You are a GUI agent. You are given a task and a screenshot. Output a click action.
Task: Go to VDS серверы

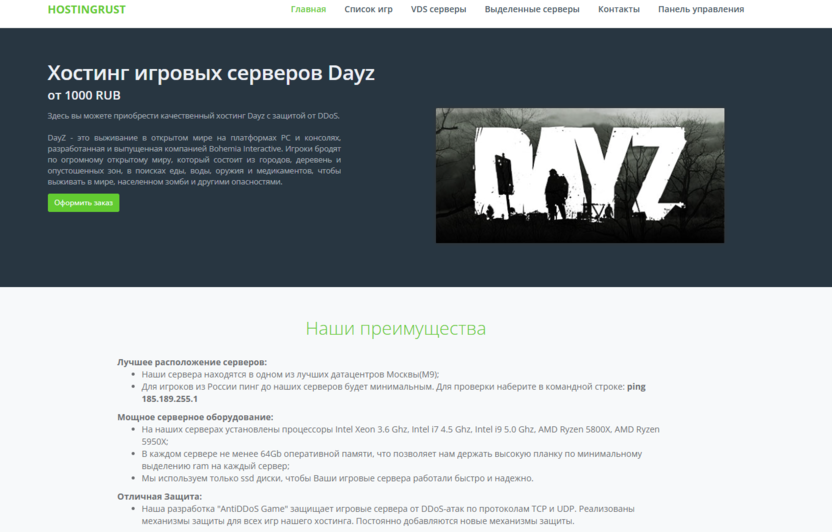click(x=438, y=9)
